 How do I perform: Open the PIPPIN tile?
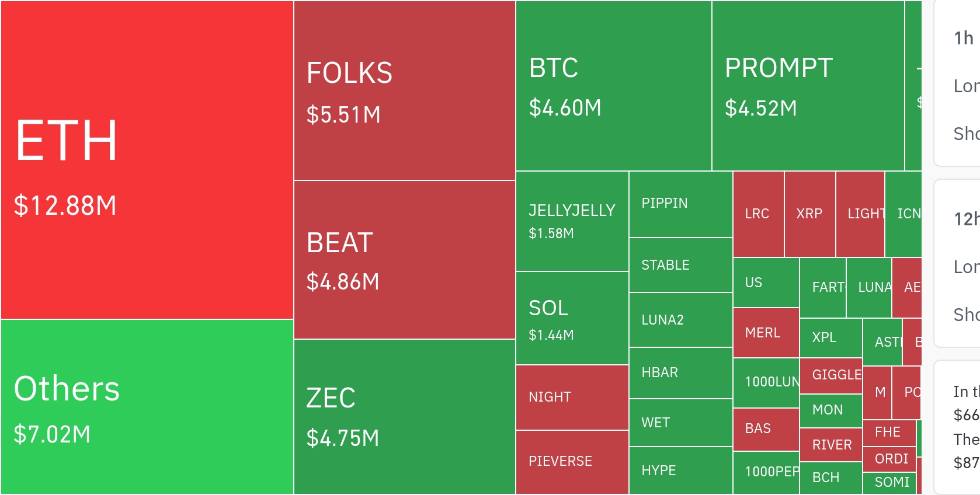point(680,204)
